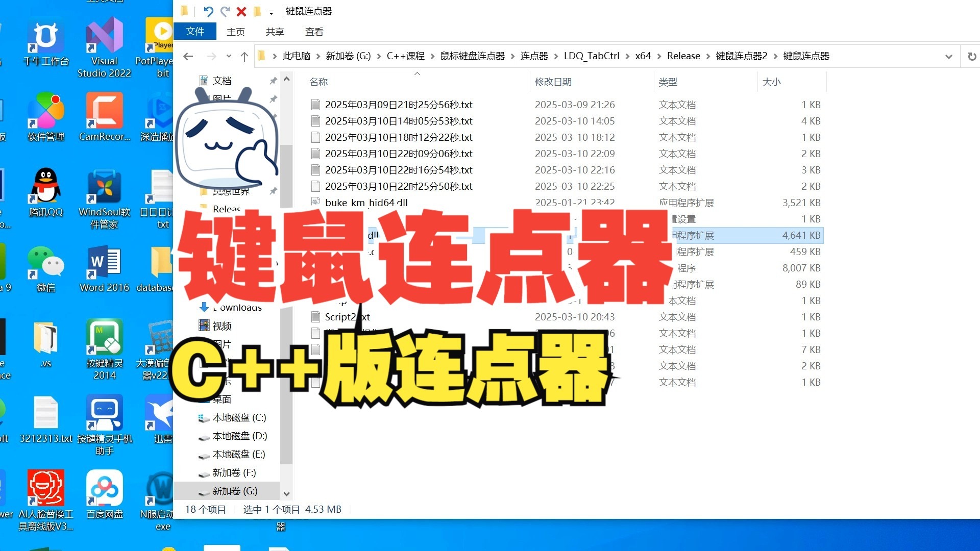Open quick access toolbar dropdown arrow
Image resolution: width=980 pixels, height=551 pixels.
click(x=271, y=12)
